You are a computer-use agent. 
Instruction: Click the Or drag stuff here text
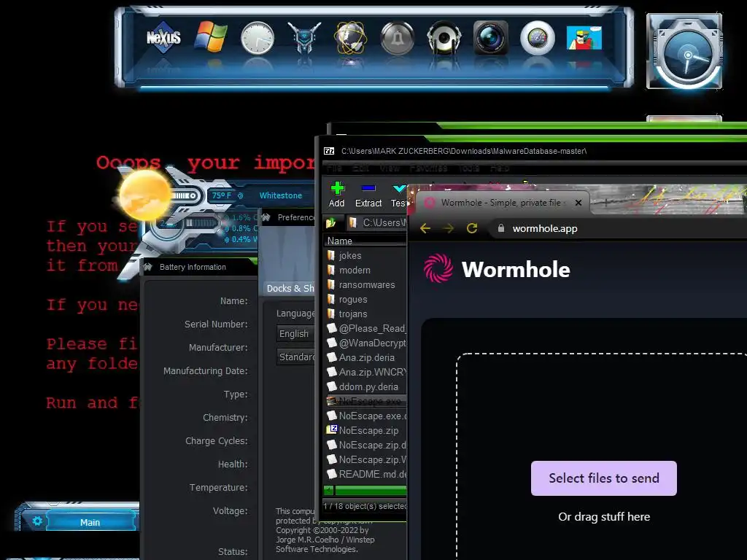coord(603,517)
